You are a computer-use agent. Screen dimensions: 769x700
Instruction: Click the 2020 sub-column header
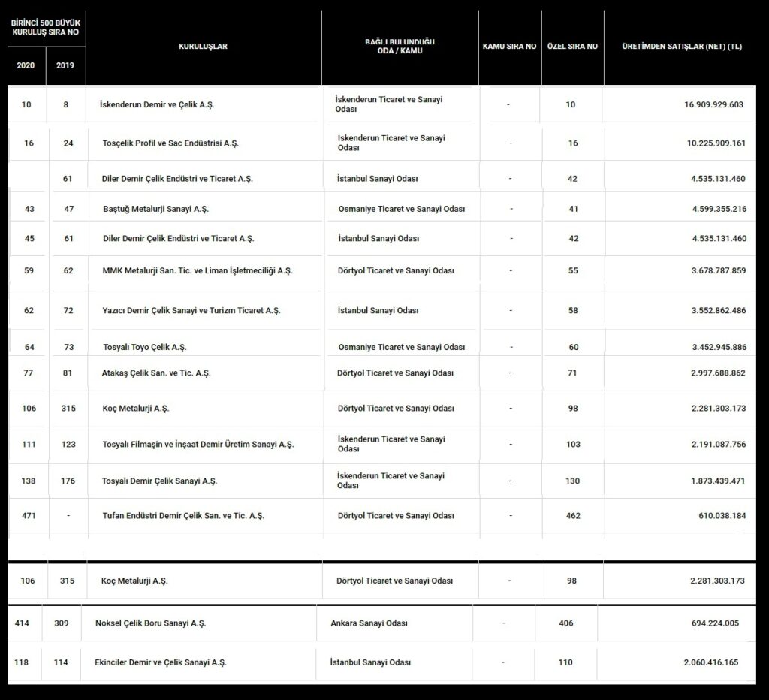[26, 65]
